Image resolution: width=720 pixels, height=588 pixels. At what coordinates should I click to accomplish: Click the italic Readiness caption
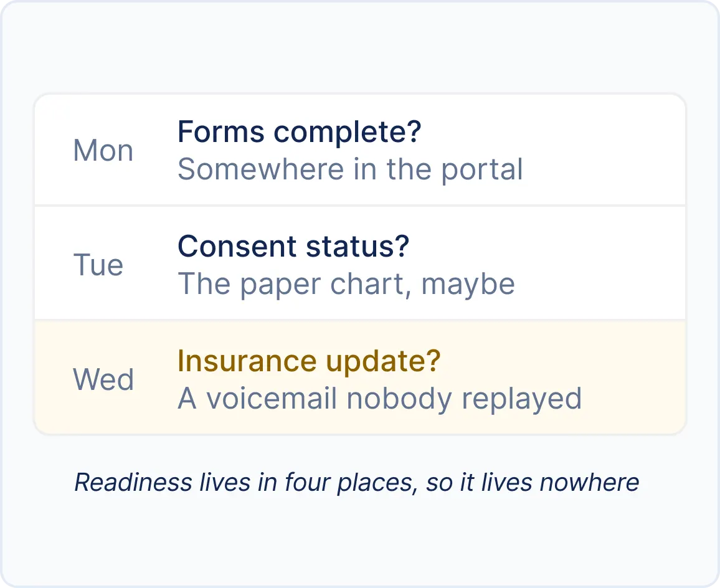coord(357,483)
